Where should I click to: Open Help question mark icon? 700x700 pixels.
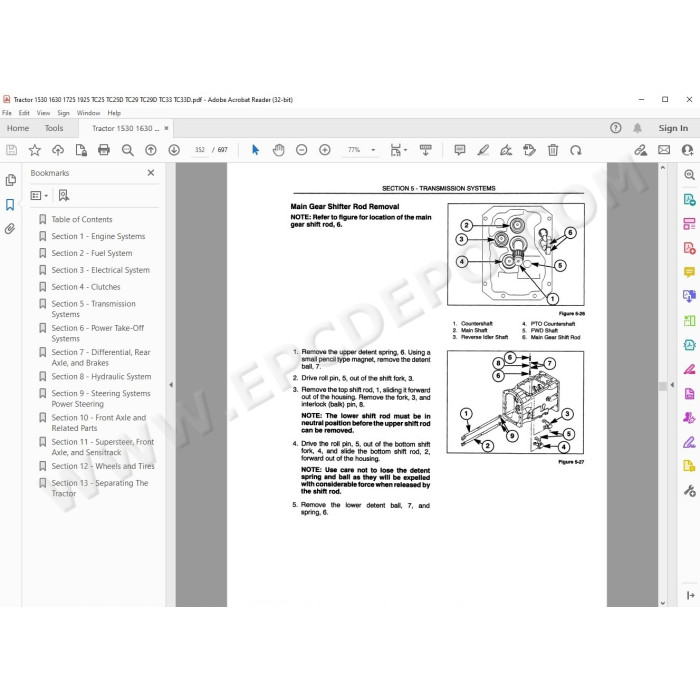(x=616, y=128)
